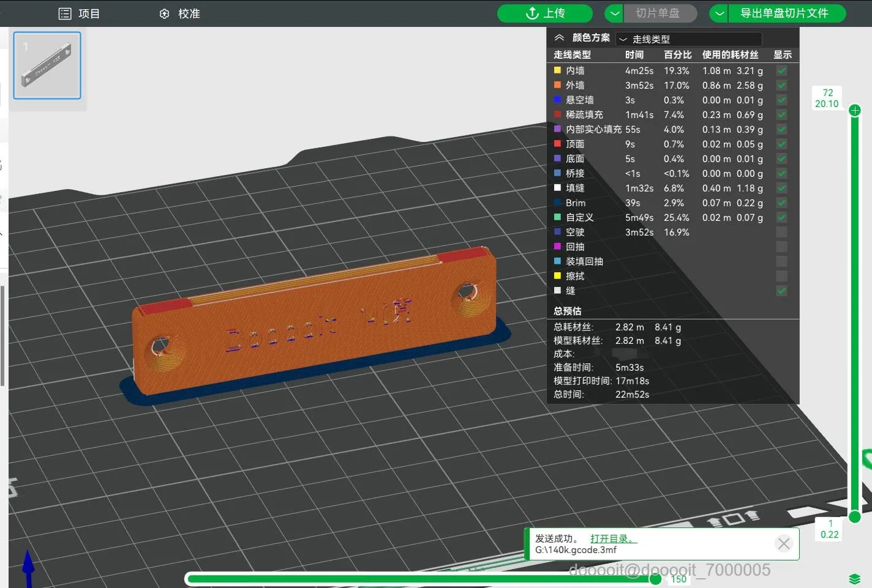Toggle display checkbox for 桥接

[x=781, y=174]
